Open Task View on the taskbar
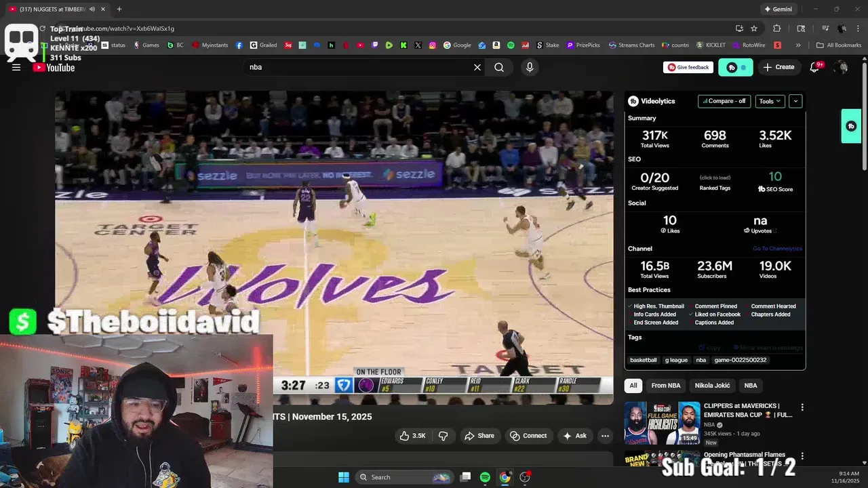868x488 pixels. click(x=465, y=477)
